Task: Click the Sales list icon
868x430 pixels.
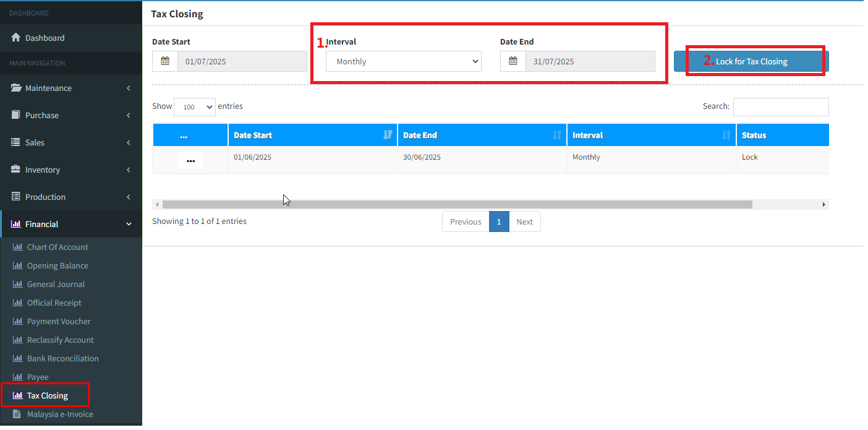Action: [x=16, y=142]
